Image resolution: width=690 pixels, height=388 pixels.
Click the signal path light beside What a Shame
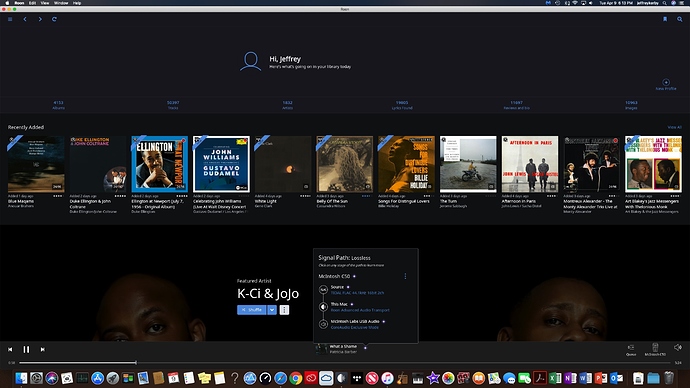tap(365, 348)
